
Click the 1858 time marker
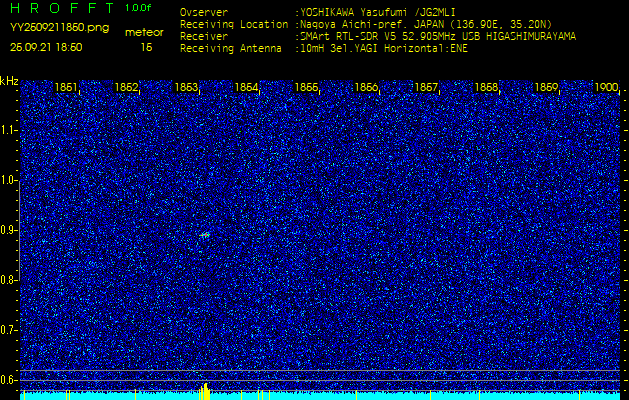point(486,87)
